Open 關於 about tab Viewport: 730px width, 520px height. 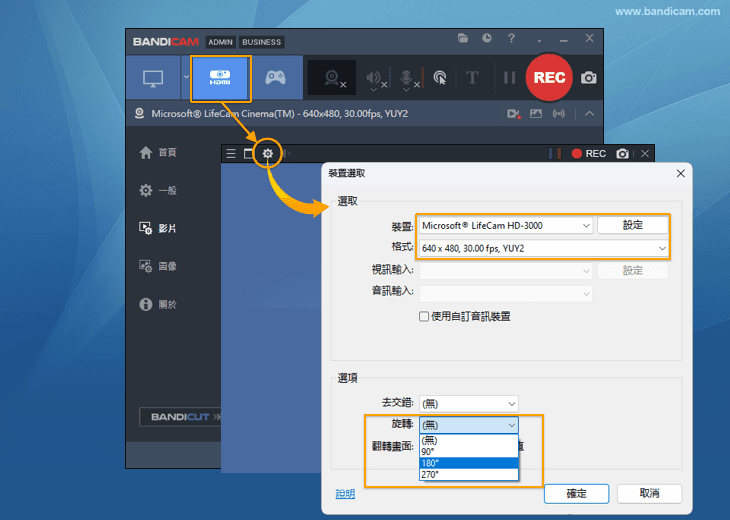(158, 304)
